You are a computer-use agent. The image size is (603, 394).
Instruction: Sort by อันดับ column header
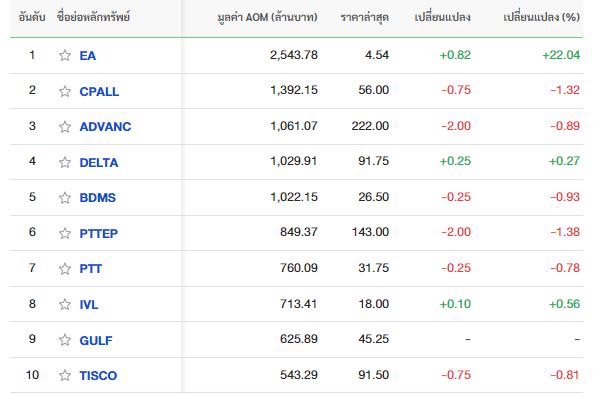click(32, 17)
